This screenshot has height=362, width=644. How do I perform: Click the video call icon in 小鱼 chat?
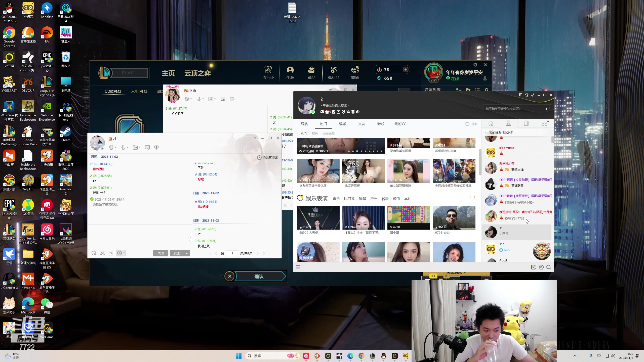pos(186,99)
